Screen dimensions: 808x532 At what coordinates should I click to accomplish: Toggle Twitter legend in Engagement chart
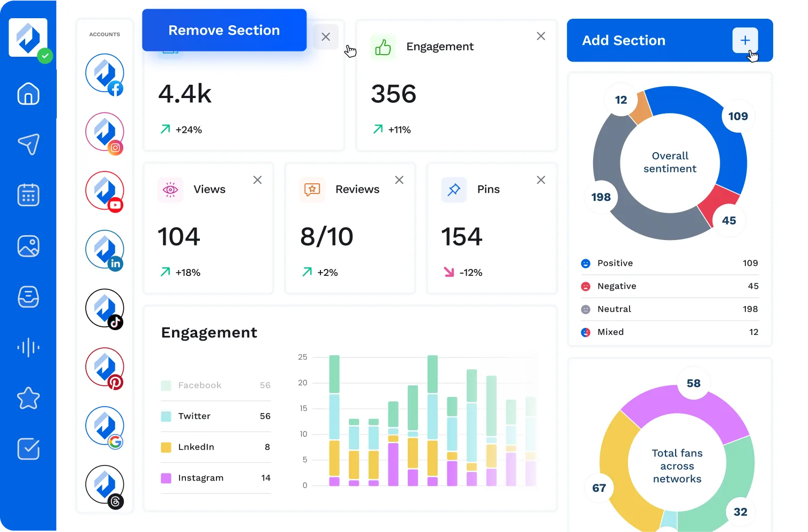(x=216, y=416)
